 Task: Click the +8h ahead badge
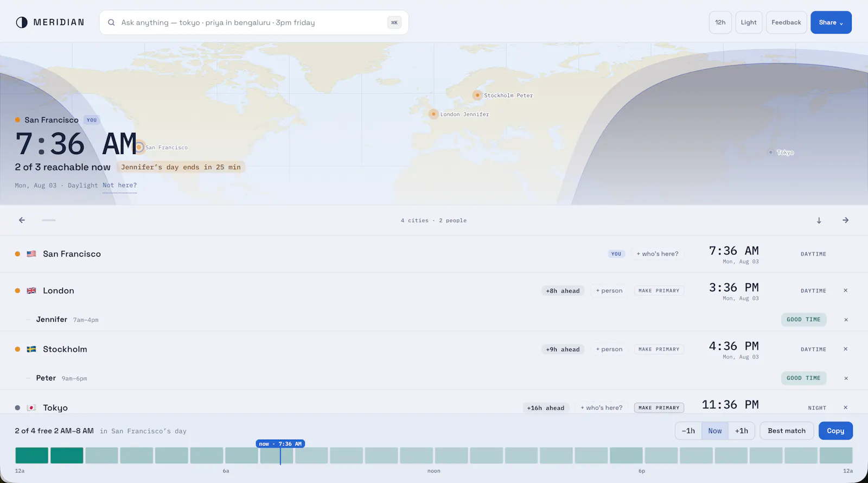click(x=563, y=291)
